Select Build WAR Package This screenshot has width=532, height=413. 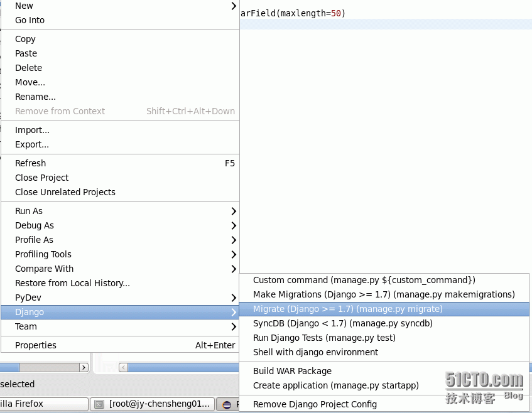click(x=384, y=371)
